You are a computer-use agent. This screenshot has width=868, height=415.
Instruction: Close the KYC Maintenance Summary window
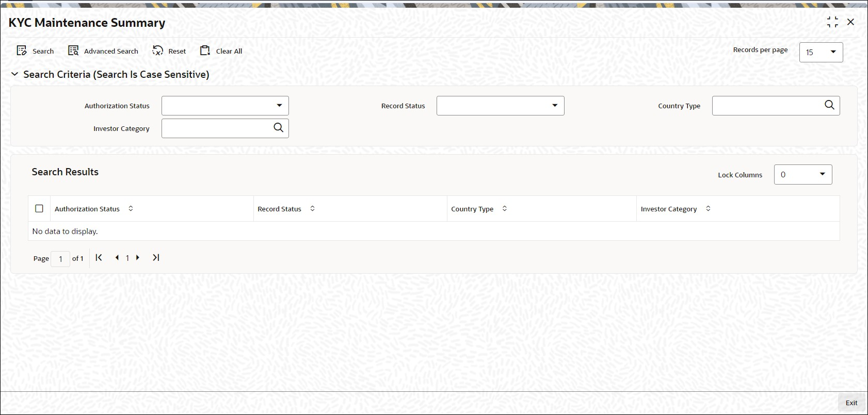pyautogui.click(x=850, y=22)
